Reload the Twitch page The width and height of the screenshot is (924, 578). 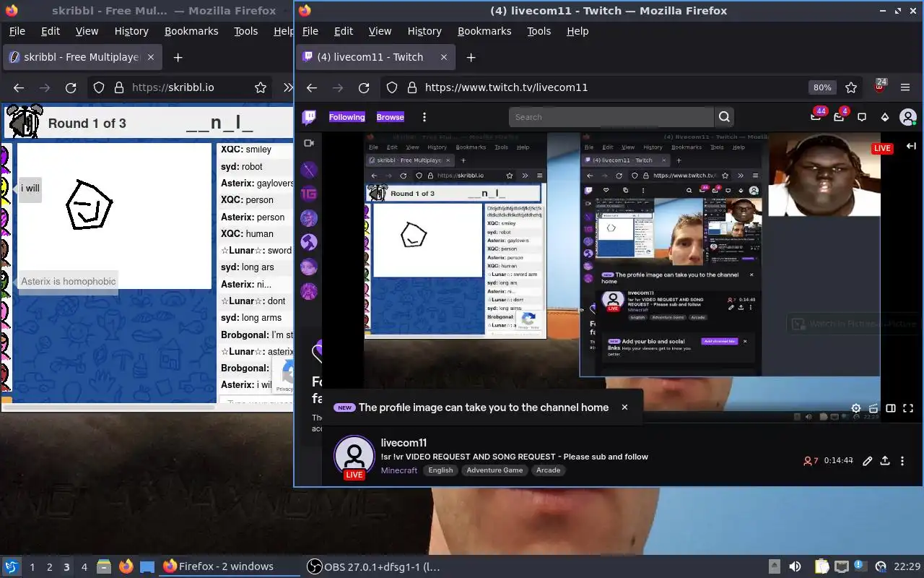click(364, 87)
